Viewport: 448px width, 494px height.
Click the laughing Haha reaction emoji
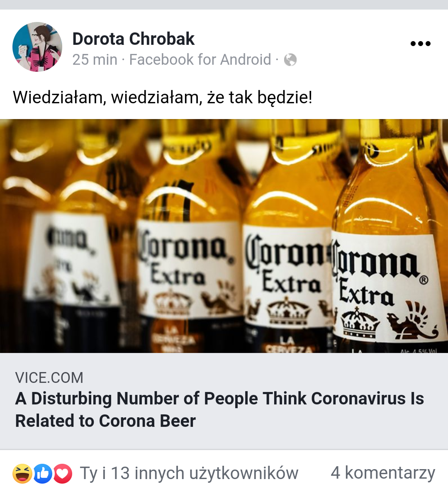pyautogui.click(x=22, y=473)
